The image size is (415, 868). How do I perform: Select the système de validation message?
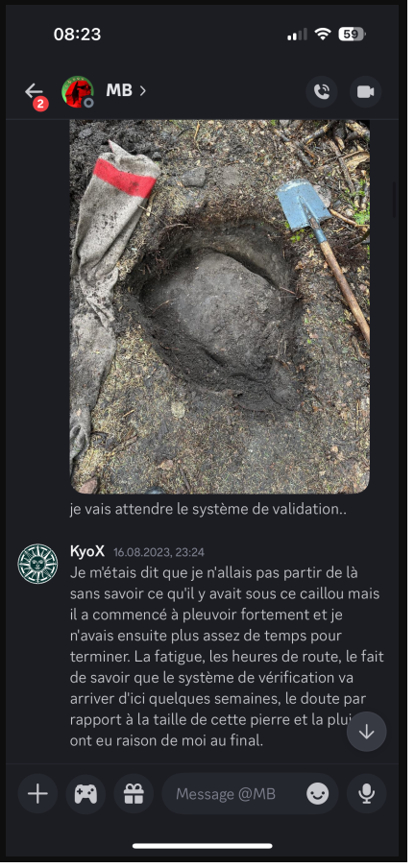click(x=208, y=510)
